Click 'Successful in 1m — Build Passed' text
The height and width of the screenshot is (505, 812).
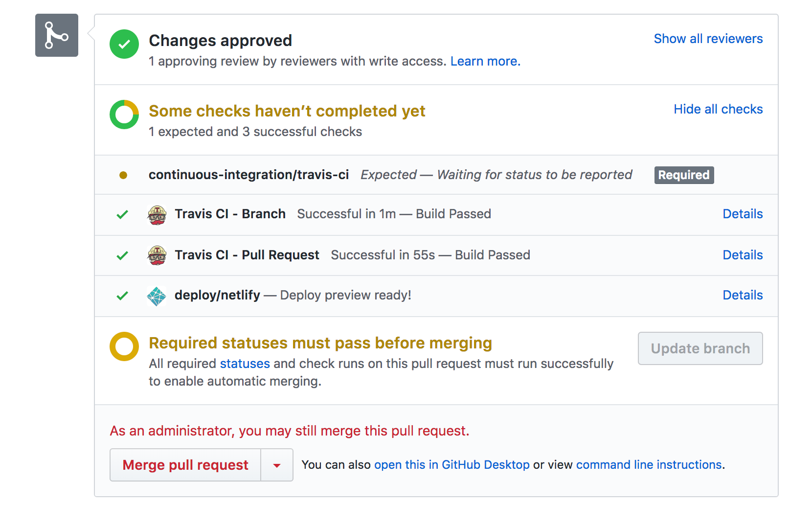tap(394, 214)
